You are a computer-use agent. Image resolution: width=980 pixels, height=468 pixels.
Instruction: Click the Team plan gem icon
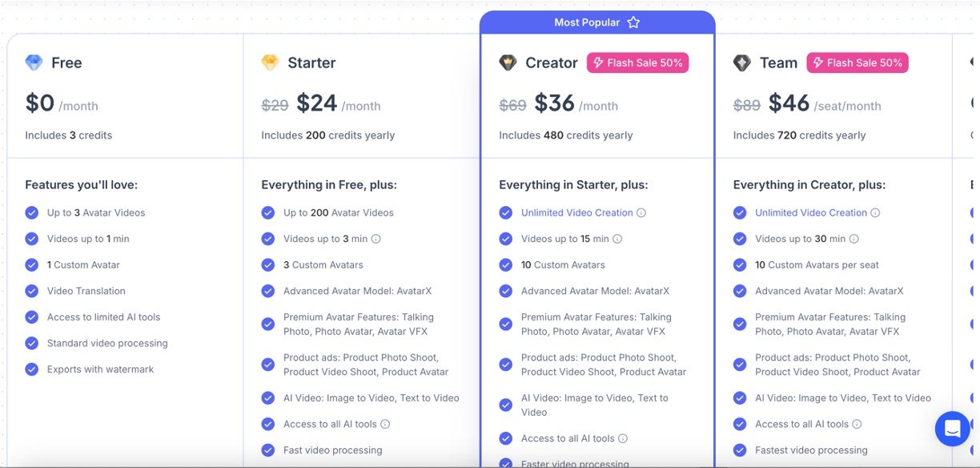[x=742, y=63]
